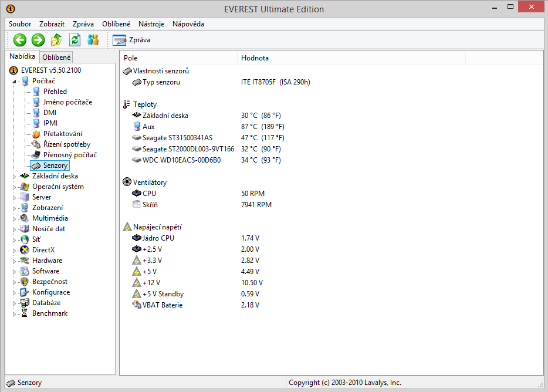Click the Operační systém Windows flag icon

click(25, 187)
